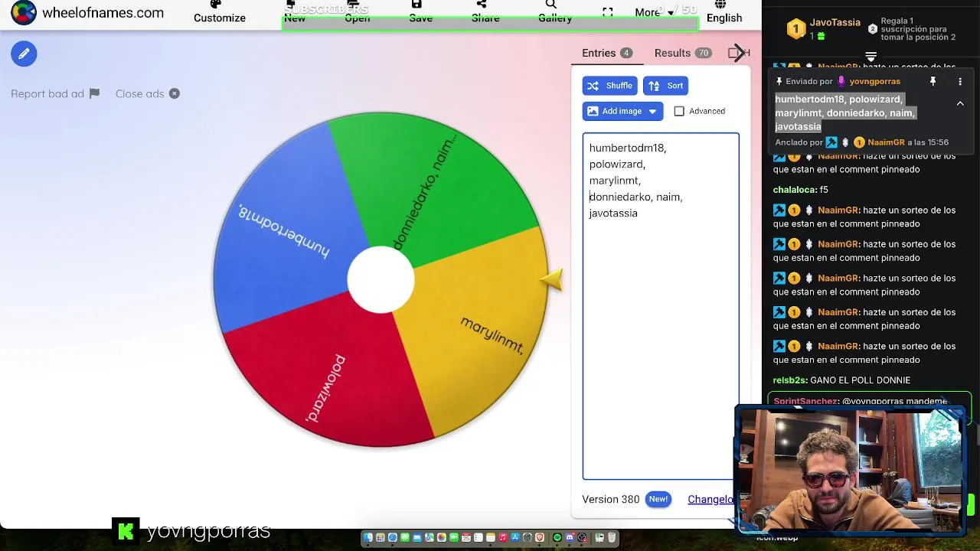This screenshot has height=551, width=980.
Task: Enable the Advanced checkbox
Action: [x=679, y=111]
